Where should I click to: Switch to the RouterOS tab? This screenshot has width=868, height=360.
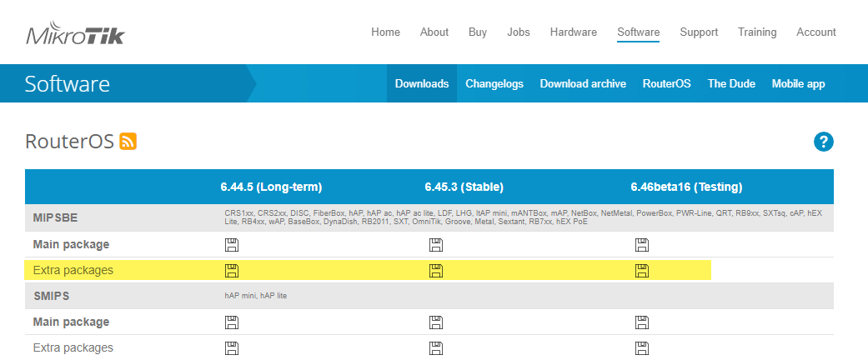666,83
